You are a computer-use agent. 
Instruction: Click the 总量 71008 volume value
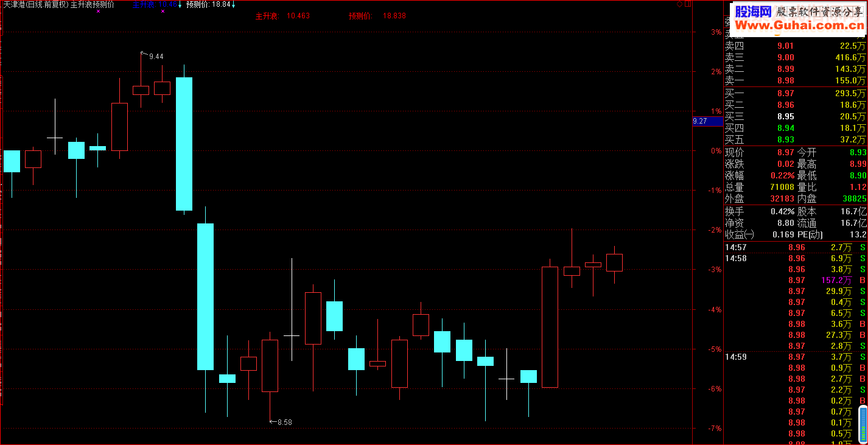click(782, 187)
